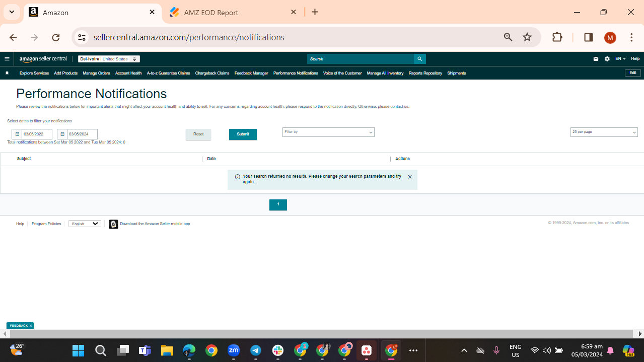
Task: Open the start date calendar icon
Action: (17, 134)
